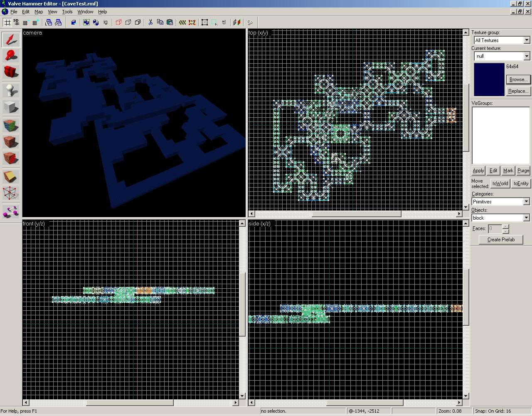This screenshot has height=416, width=532.
Task: Click Hide Selected Objects icon
Action: (x=118, y=22)
